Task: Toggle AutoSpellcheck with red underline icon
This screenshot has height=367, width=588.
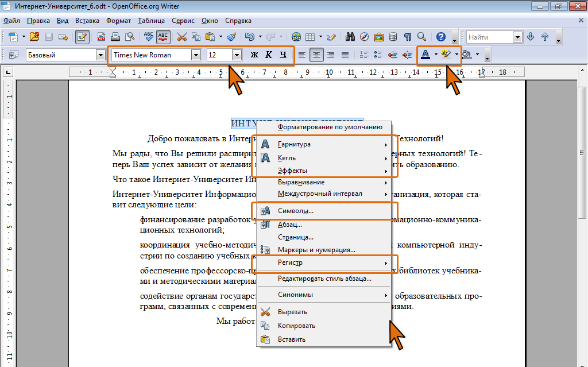Action: click(163, 37)
